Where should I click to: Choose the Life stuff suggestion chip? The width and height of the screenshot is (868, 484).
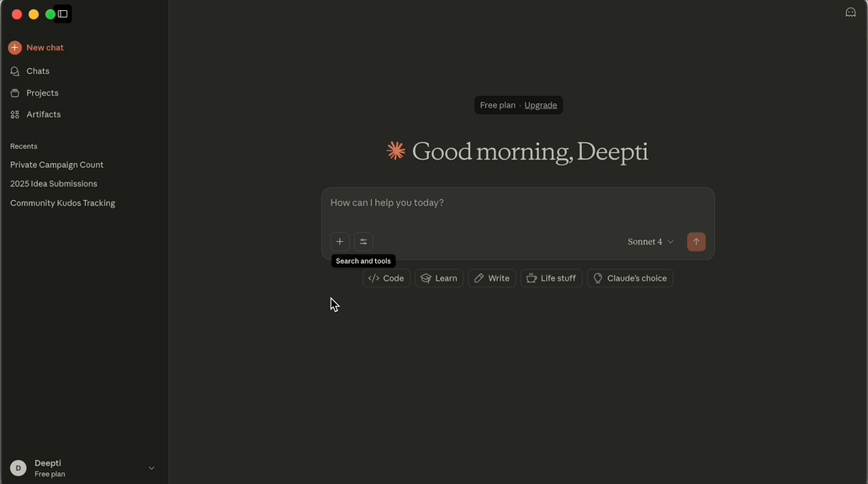pos(551,278)
